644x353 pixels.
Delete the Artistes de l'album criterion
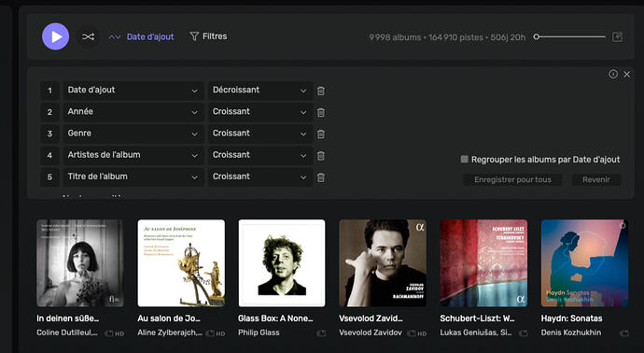[321, 156]
